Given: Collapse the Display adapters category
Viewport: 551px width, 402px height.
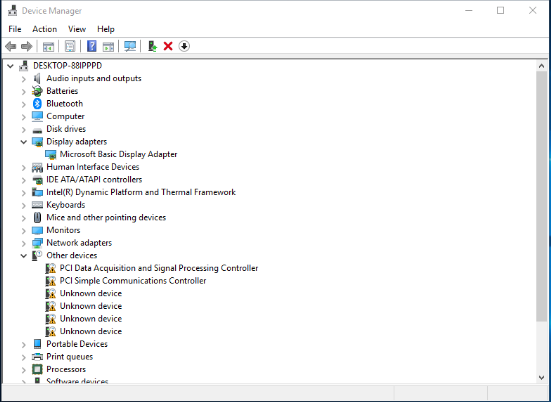Looking at the screenshot, I should click(24, 142).
